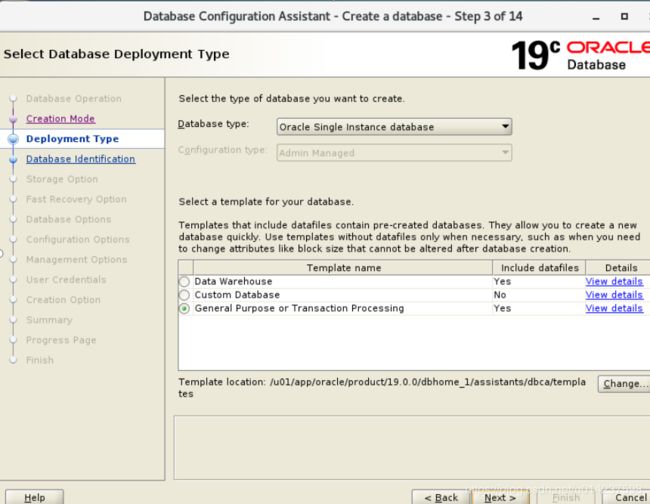Click the Database Options step
Screen dimensions: 650x504
point(69,219)
